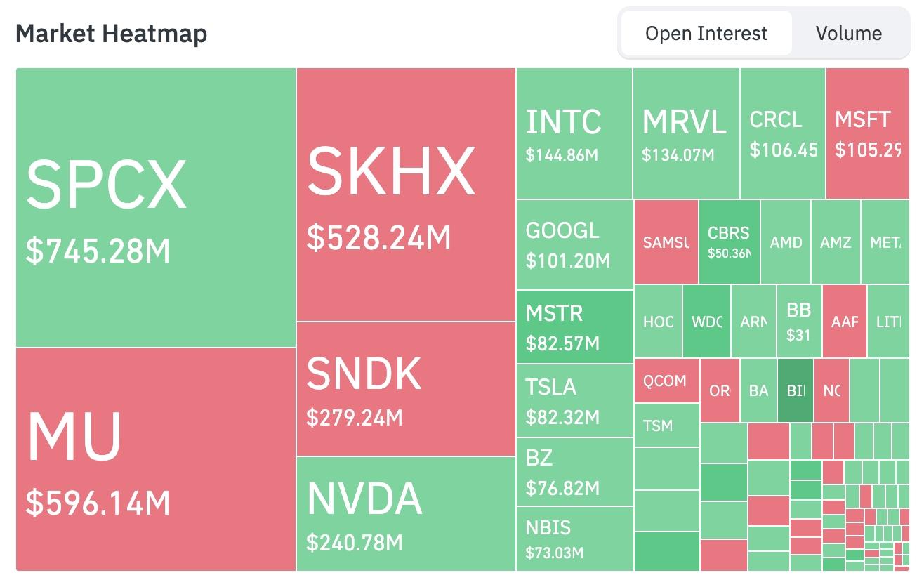The width and height of the screenshot is (924, 587).
Task: Select the SKHX heatmap tile
Action: tap(406, 195)
